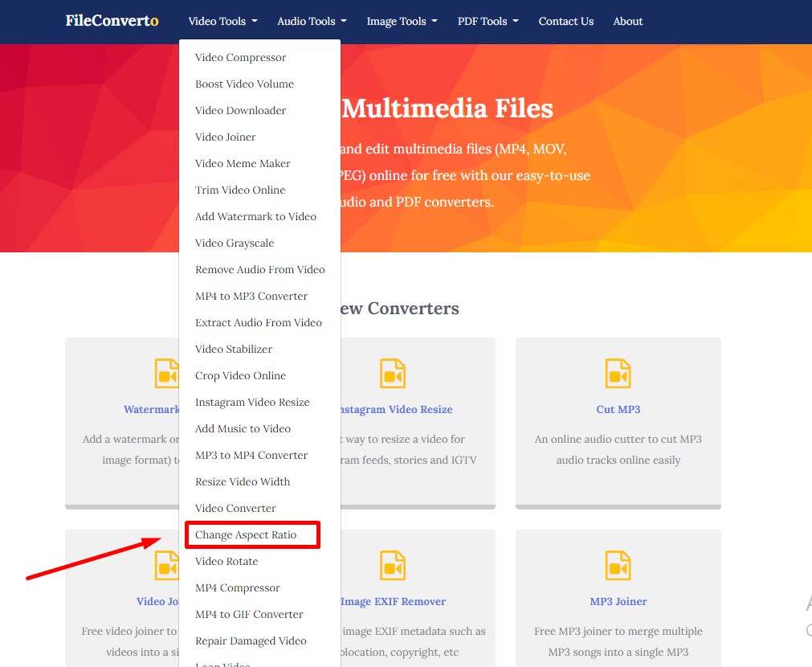Expand the Audio Tools dropdown
The image size is (812, 667).
tap(312, 22)
